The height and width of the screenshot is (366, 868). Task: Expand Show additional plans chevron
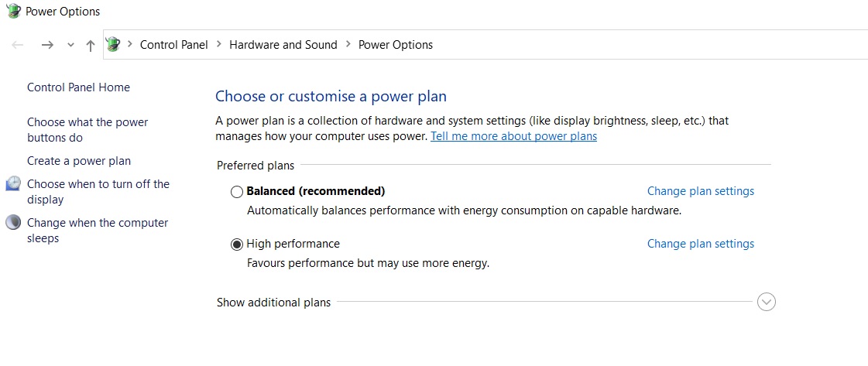click(x=767, y=302)
